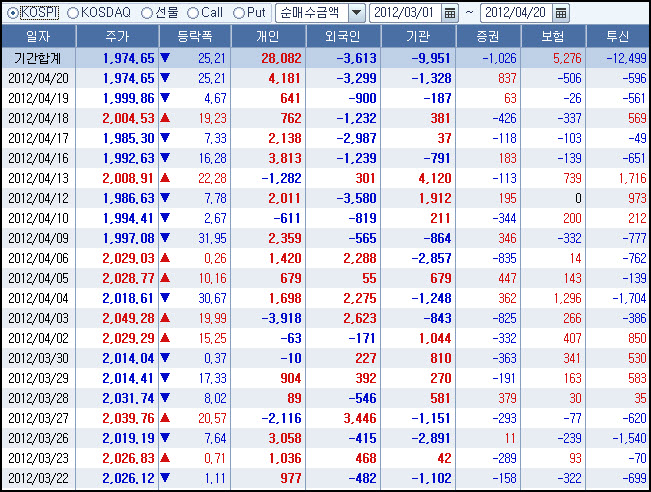Screen dimensions: 651x492
Task: Click the price 2,004.53 cell
Action: point(128,118)
